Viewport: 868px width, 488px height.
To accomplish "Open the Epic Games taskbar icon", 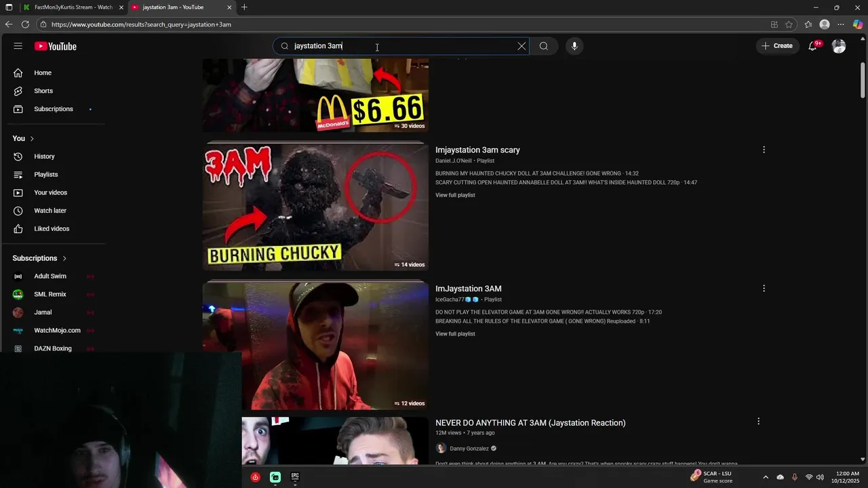I will click(295, 477).
